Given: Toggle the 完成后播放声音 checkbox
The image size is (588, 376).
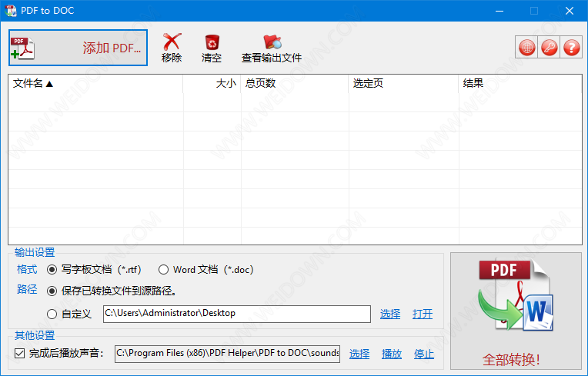Looking at the screenshot, I should (x=20, y=353).
